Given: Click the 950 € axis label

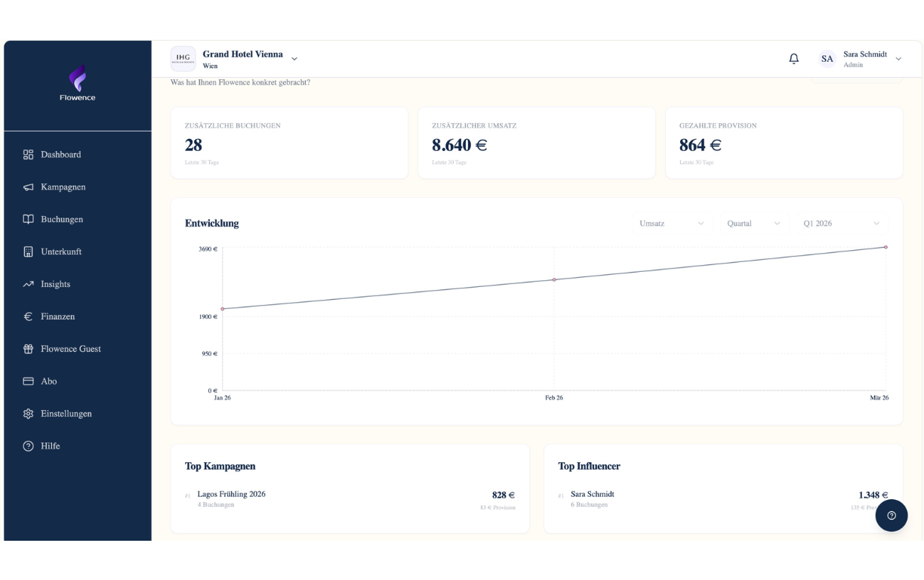Looking at the screenshot, I should [x=209, y=353].
